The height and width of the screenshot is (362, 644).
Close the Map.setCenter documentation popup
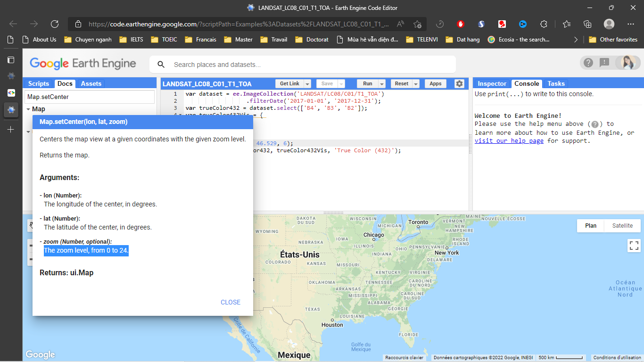point(231,302)
